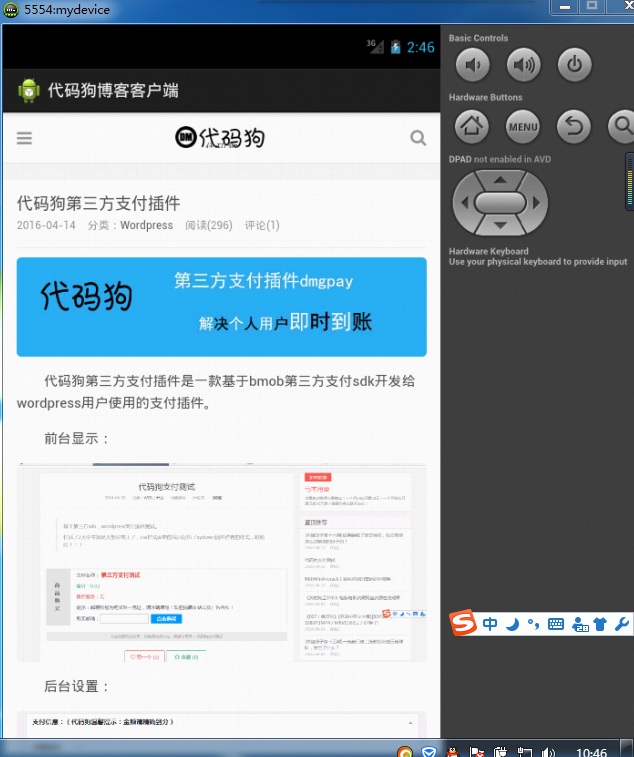634x757 pixels.
Task: Click the hardware Home button
Action: pos(472,126)
